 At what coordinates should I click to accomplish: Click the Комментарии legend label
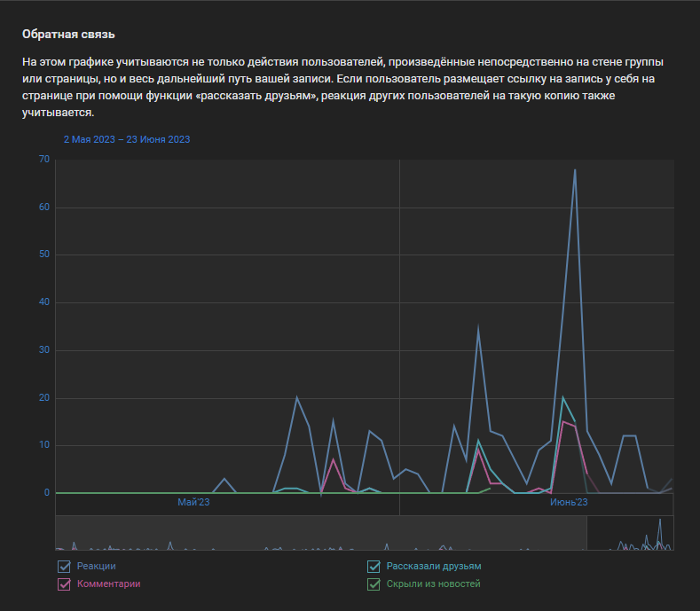coord(108,584)
